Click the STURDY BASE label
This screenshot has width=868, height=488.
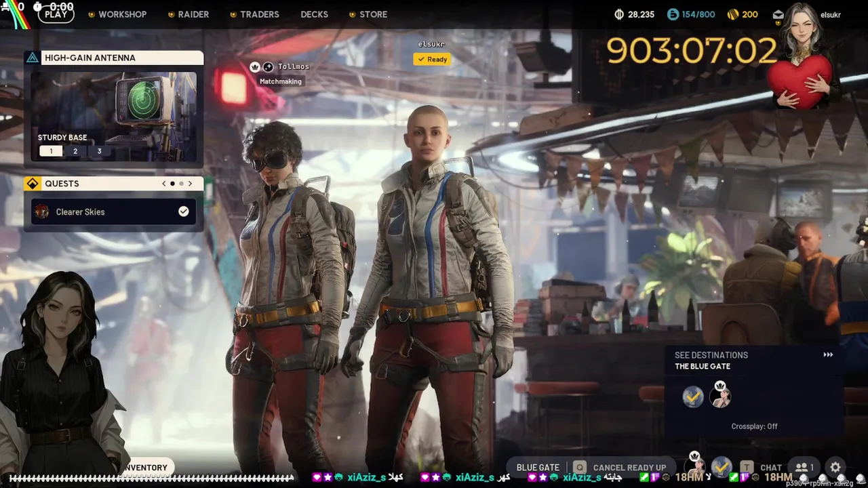62,138
